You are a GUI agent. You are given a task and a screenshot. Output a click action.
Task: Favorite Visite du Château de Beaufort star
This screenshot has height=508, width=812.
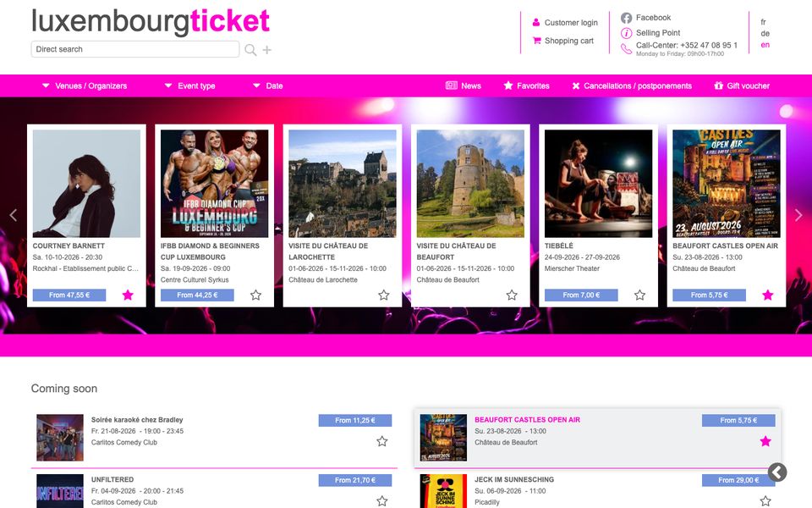pos(512,295)
